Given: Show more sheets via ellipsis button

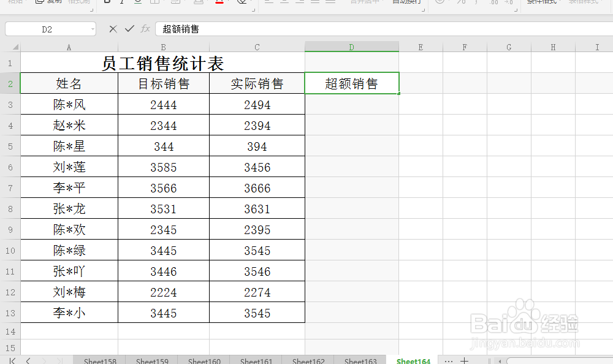Looking at the screenshot, I should click(x=449, y=361).
